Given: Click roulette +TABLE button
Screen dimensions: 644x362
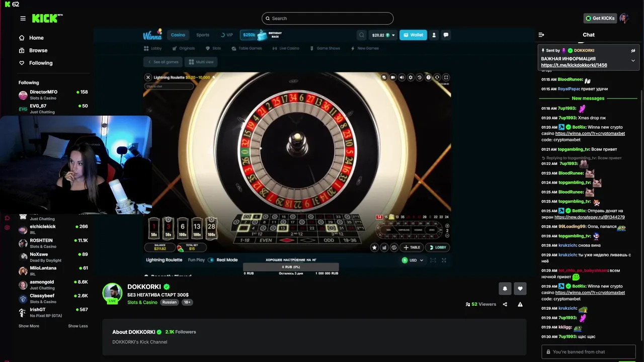Looking at the screenshot, I should [x=412, y=247].
